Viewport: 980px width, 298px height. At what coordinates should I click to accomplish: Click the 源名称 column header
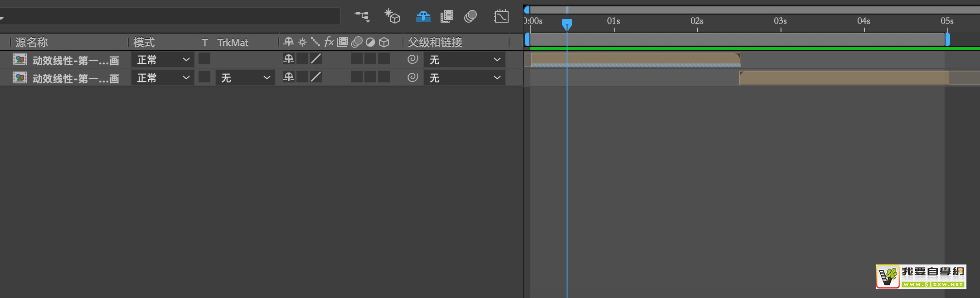32,43
